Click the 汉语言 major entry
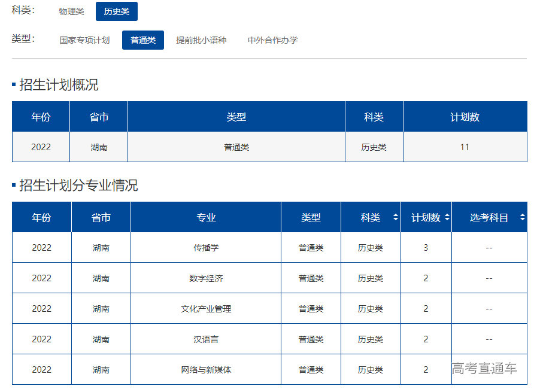534x392 pixels. (x=205, y=339)
